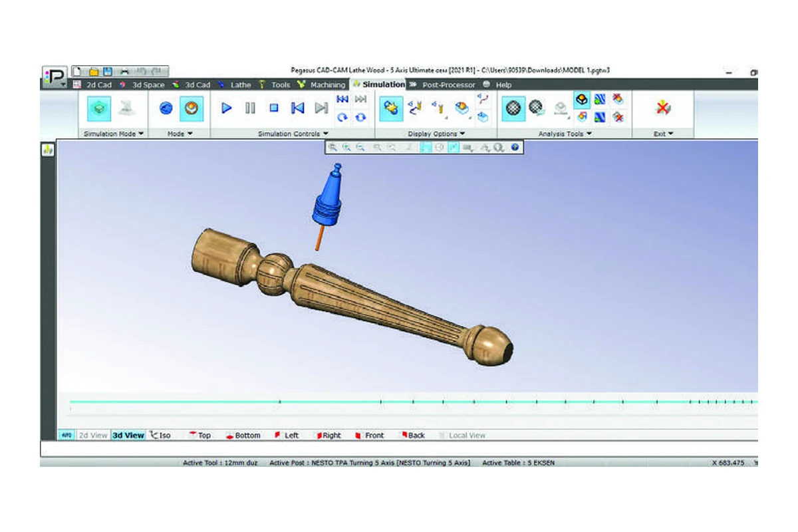
Task: Set the view to Back
Action: (412, 435)
